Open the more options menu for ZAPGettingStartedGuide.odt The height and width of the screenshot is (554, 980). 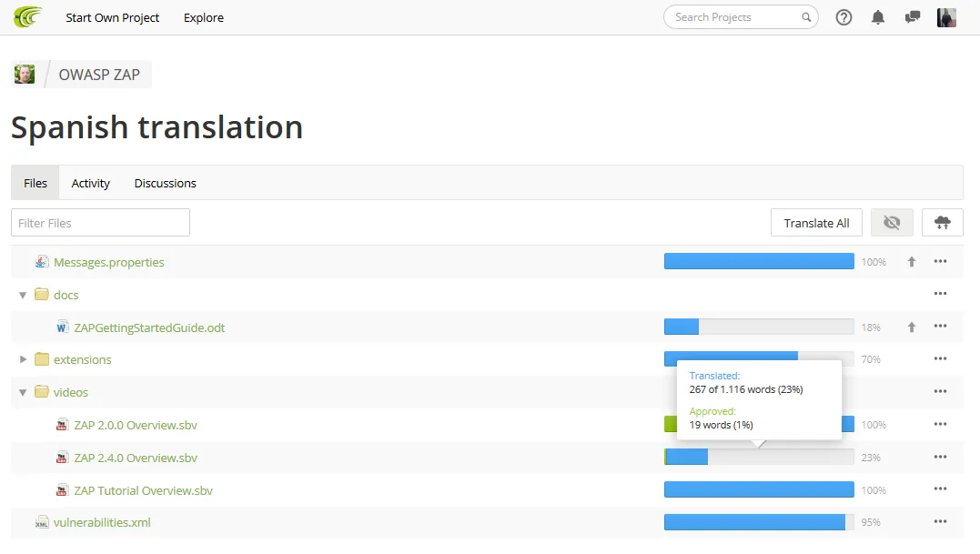coord(940,326)
